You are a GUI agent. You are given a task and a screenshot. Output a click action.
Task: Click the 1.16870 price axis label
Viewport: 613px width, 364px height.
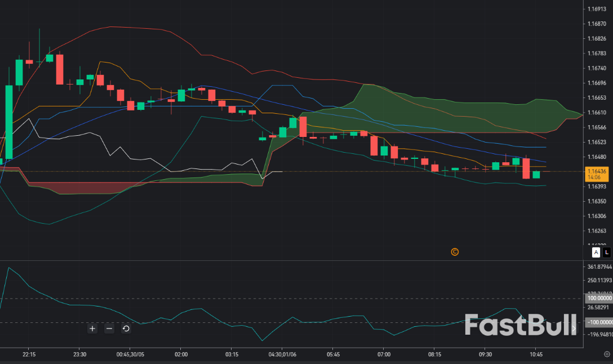(597, 24)
